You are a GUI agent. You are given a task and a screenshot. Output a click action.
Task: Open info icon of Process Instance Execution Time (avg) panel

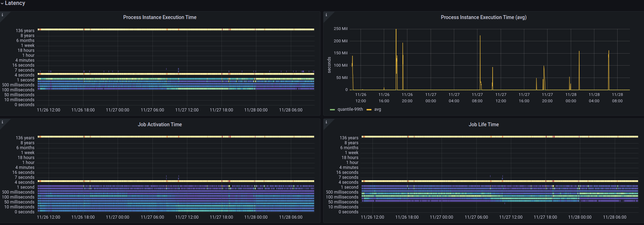click(326, 15)
